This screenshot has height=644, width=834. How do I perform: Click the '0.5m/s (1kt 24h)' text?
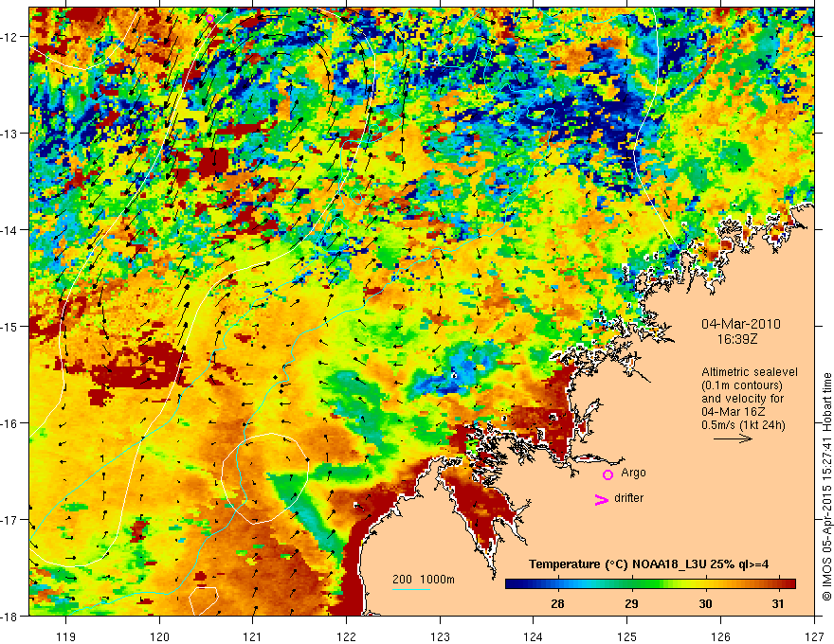click(743, 425)
